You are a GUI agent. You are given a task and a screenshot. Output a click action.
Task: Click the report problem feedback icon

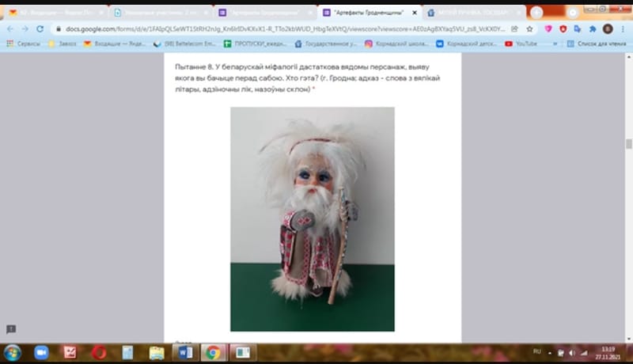[x=11, y=329]
